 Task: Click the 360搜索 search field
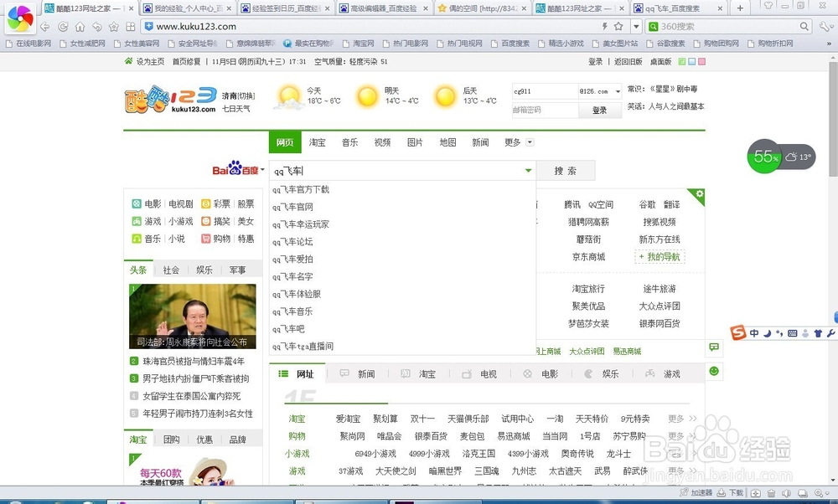coord(727,26)
